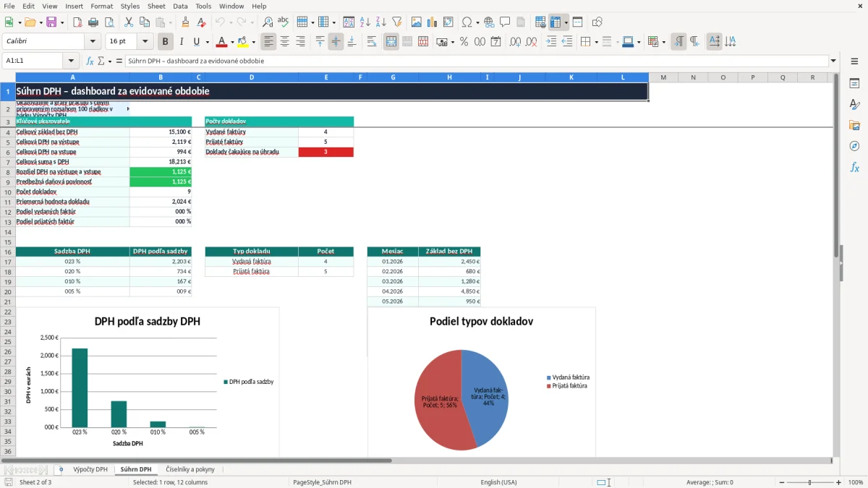Open the Function Wizard beside the Name Box

coord(90,61)
